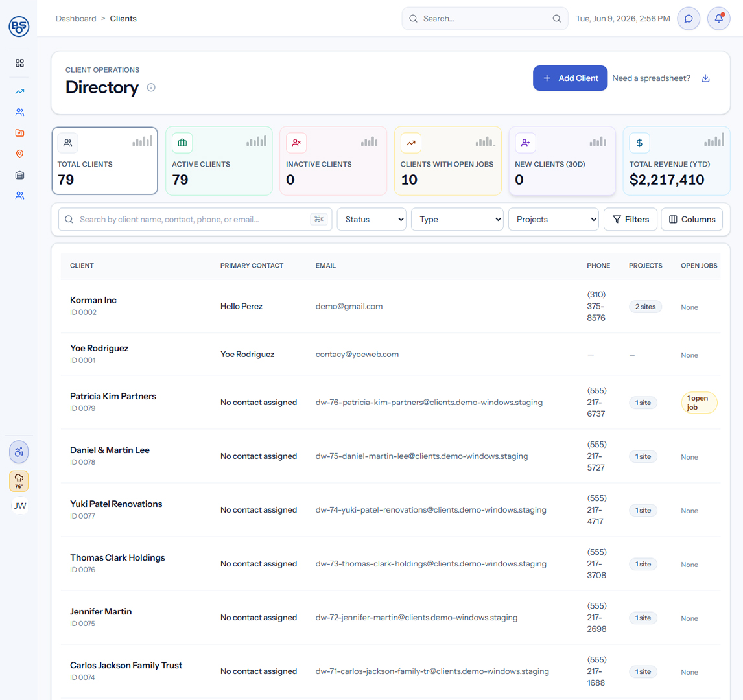Click the Inactive Clients user-x icon
743x700 pixels.
(296, 143)
